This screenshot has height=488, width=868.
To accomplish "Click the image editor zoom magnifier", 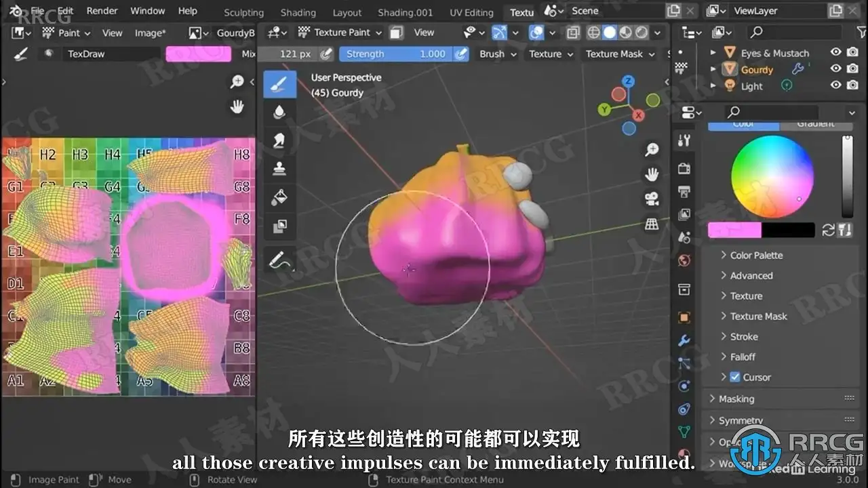I will pyautogui.click(x=237, y=82).
